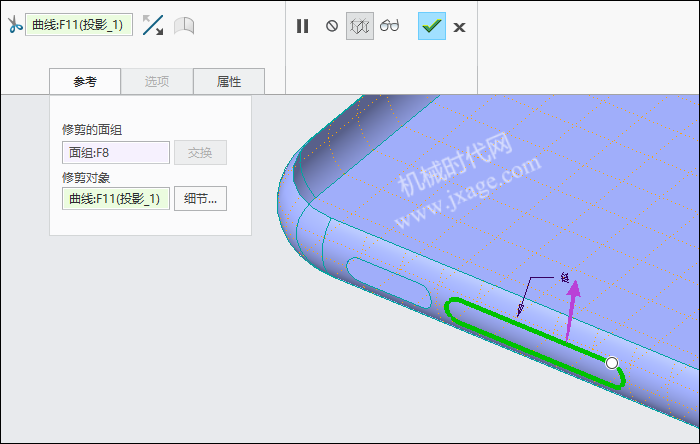The height and width of the screenshot is (444, 700).
Task: Flip the trim side direction arrows icon
Action: tap(153, 25)
